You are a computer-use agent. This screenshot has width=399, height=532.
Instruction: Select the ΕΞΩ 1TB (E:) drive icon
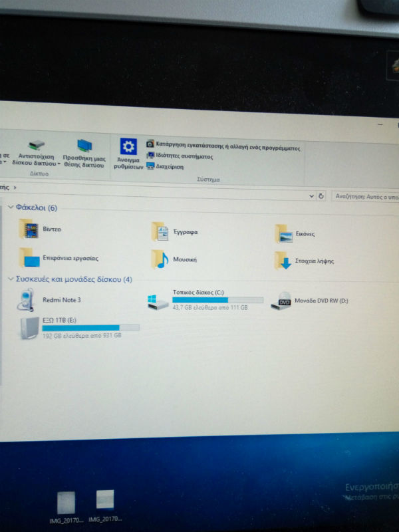pyautogui.click(x=29, y=328)
